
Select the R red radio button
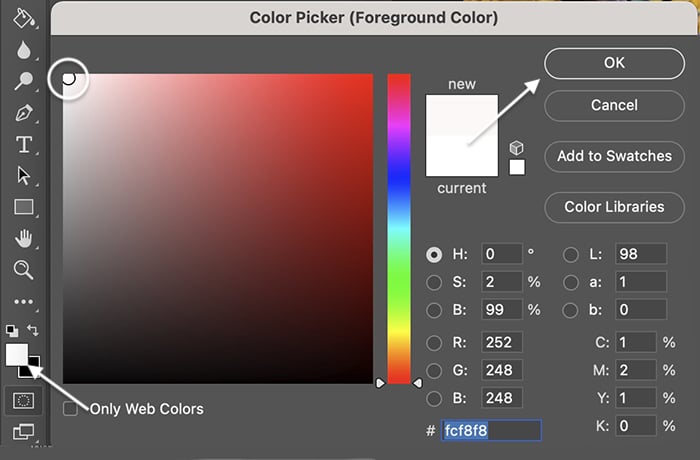point(434,343)
